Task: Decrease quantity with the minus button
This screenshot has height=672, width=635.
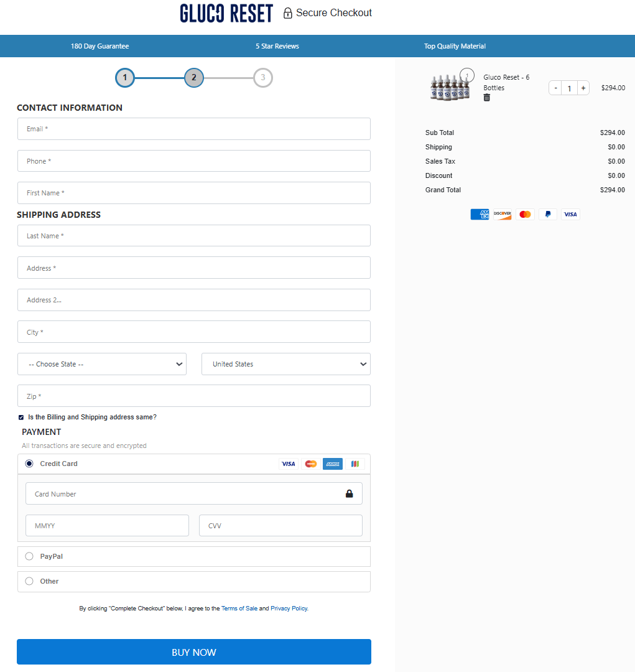Action: 555,88
